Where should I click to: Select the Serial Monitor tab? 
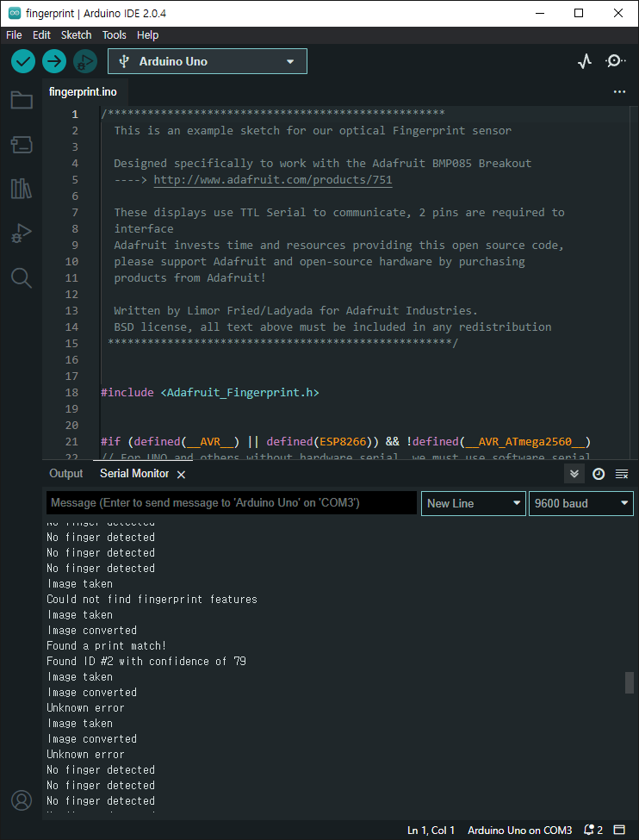pyautogui.click(x=134, y=474)
